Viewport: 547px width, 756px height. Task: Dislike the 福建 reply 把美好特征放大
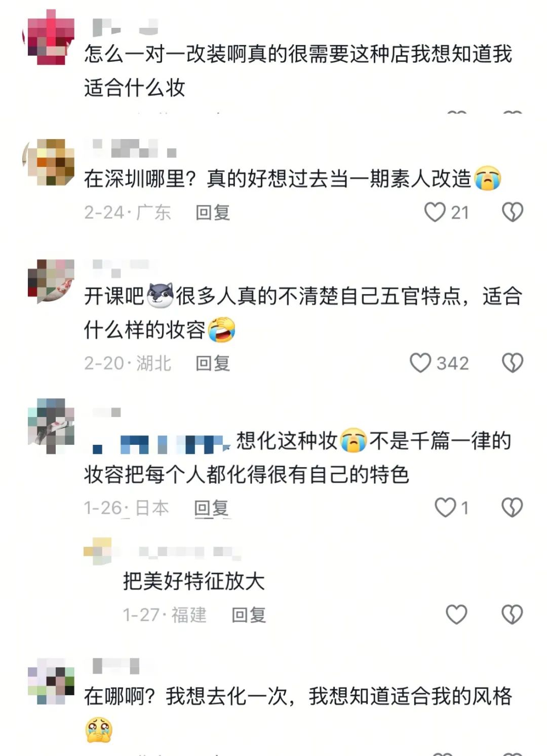tap(512, 614)
